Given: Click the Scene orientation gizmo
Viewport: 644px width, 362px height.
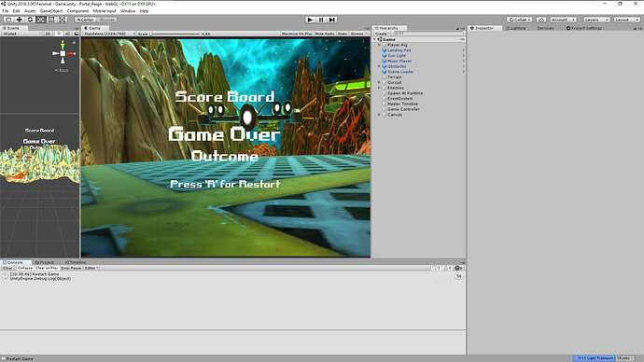Looking at the screenshot, I should (x=63, y=54).
